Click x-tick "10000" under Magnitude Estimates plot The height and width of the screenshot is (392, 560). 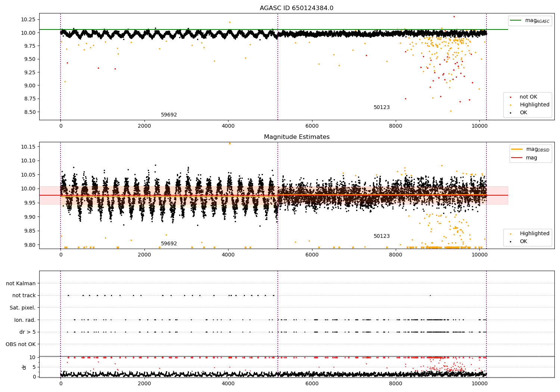point(479,255)
